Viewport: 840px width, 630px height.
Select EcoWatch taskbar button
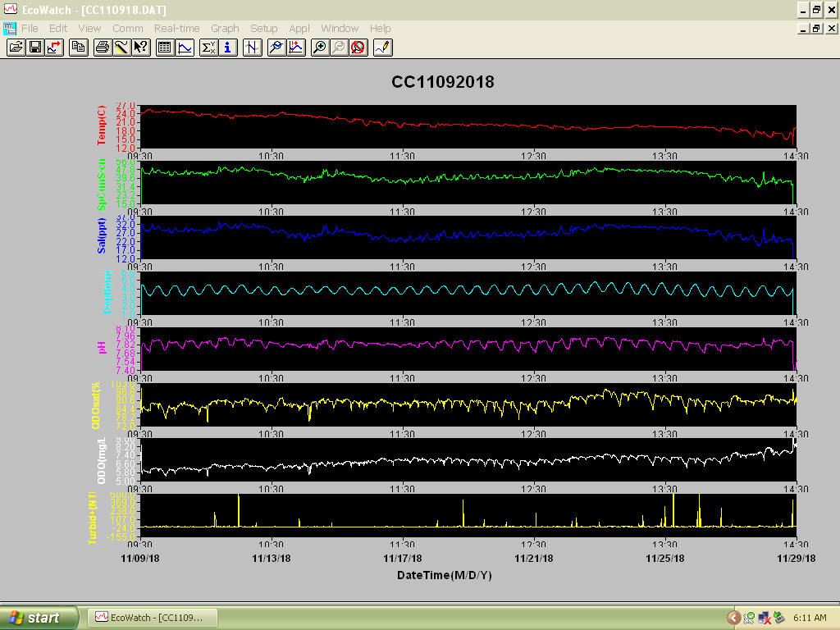coord(152,618)
